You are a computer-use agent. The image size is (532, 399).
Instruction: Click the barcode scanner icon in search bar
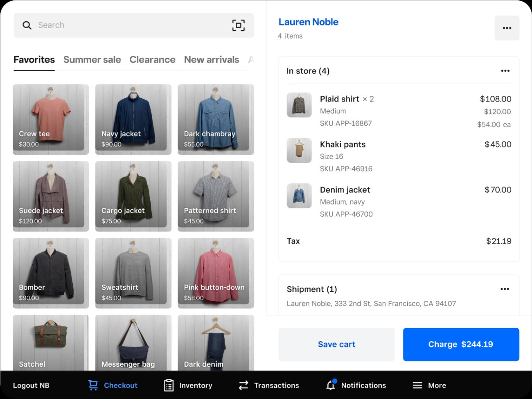pyautogui.click(x=238, y=25)
